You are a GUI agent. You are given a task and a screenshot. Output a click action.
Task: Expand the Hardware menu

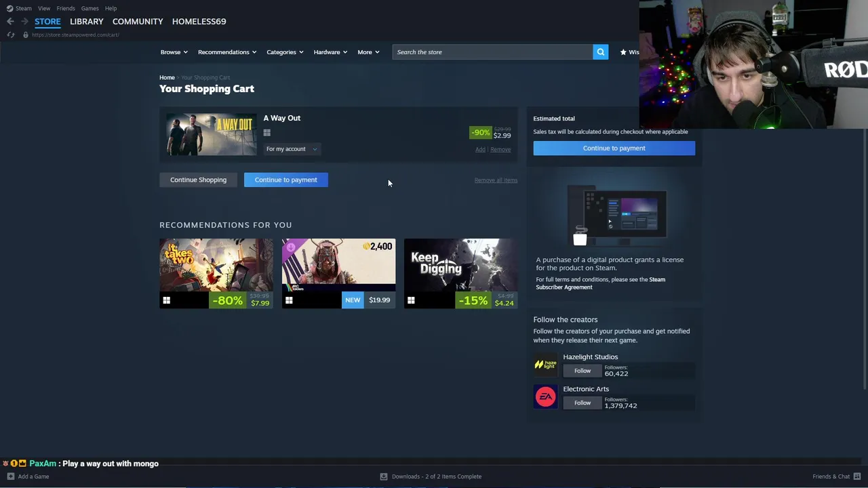tap(330, 52)
